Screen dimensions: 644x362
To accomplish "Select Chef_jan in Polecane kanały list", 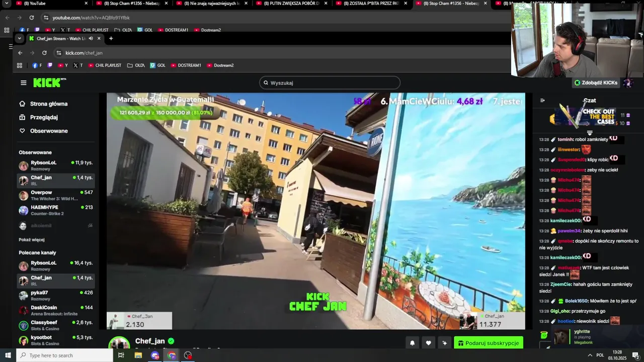I will click(56, 281).
